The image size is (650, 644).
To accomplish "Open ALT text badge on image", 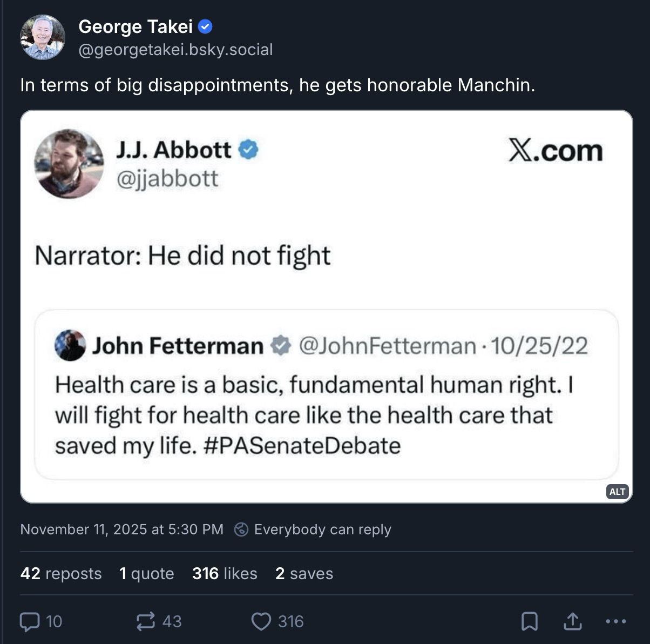I will 617,491.
